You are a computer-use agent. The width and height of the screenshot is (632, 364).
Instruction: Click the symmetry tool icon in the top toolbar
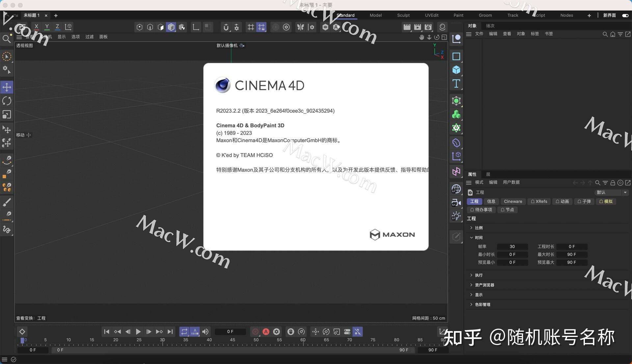[x=300, y=27]
